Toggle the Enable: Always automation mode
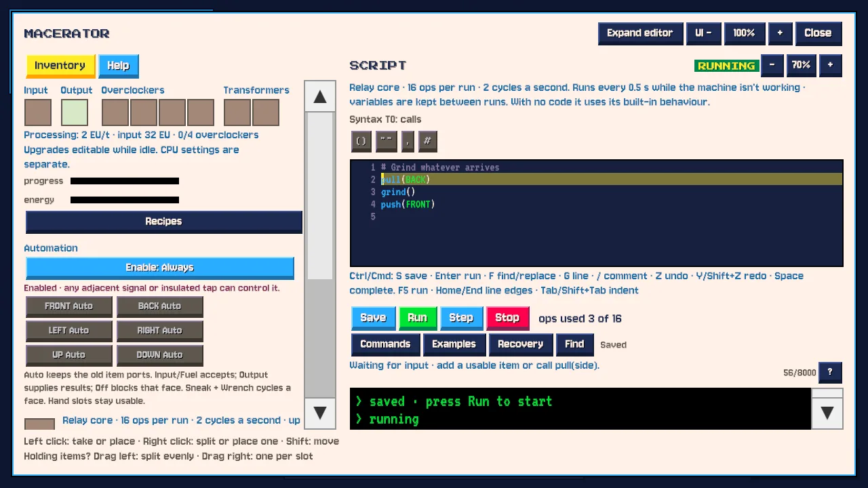This screenshot has height=488, width=868. point(160,268)
